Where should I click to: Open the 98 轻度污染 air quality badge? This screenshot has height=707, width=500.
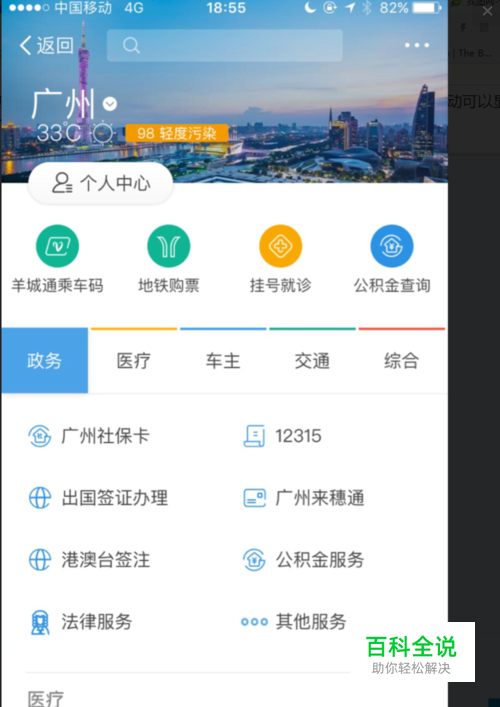coord(177,133)
